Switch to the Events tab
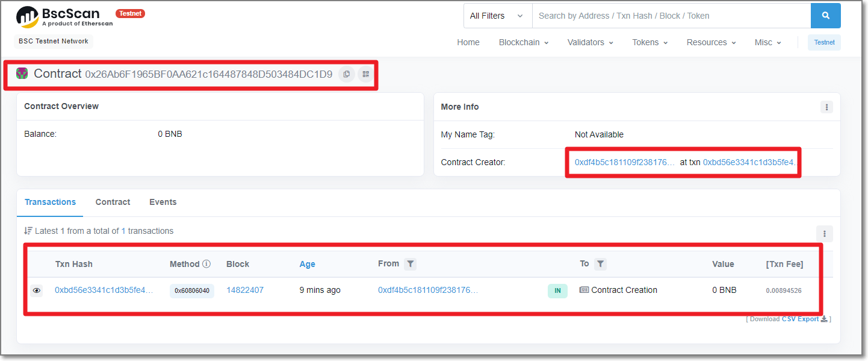The height and width of the screenshot is (361, 868). click(x=163, y=202)
